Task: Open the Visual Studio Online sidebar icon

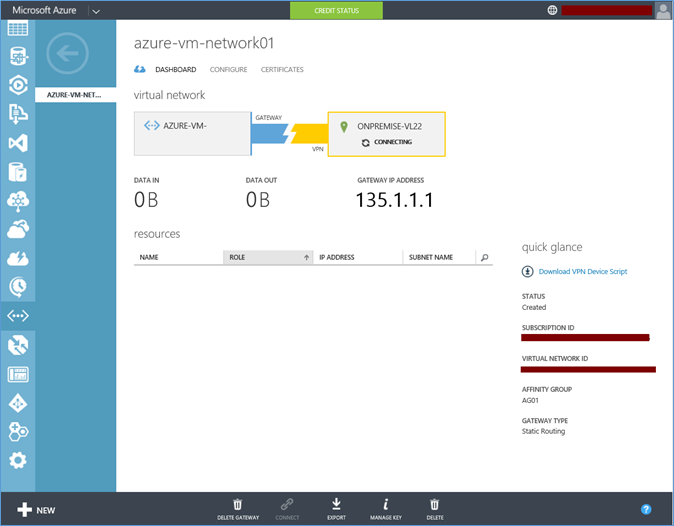Action: pos(18,143)
